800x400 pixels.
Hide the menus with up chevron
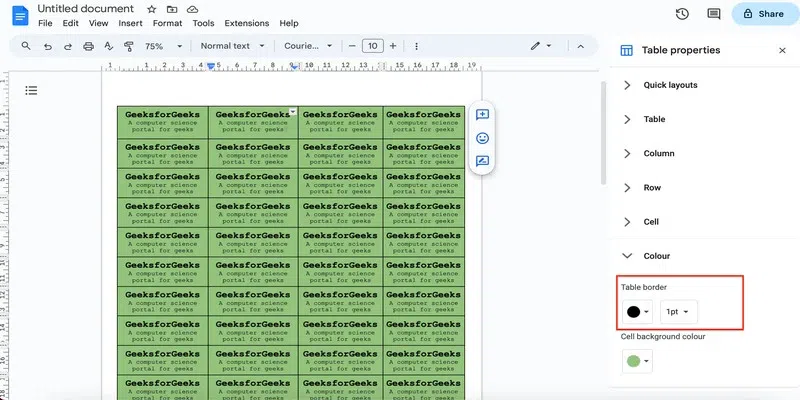coord(581,46)
